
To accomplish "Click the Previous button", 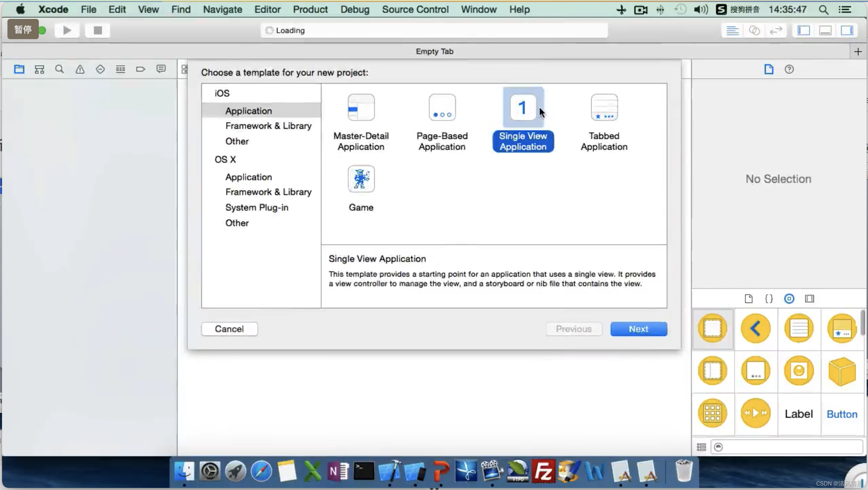I will 573,329.
